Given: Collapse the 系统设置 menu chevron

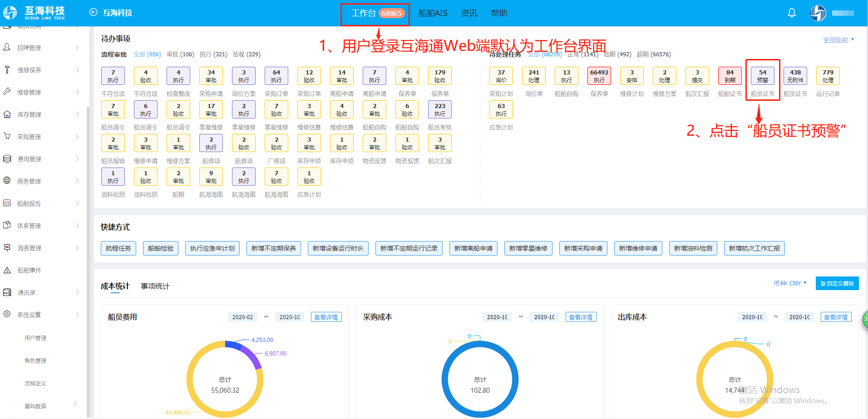Looking at the screenshot, I should pos(77,314).
